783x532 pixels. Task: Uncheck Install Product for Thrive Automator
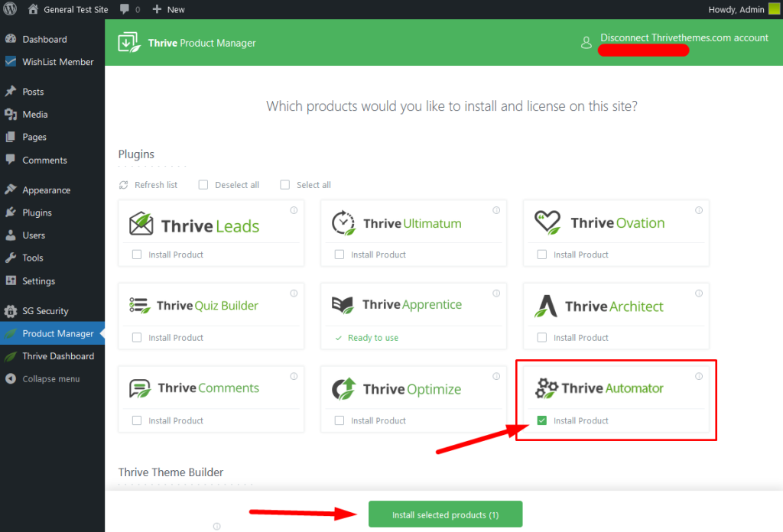click(x=542, y=420)
